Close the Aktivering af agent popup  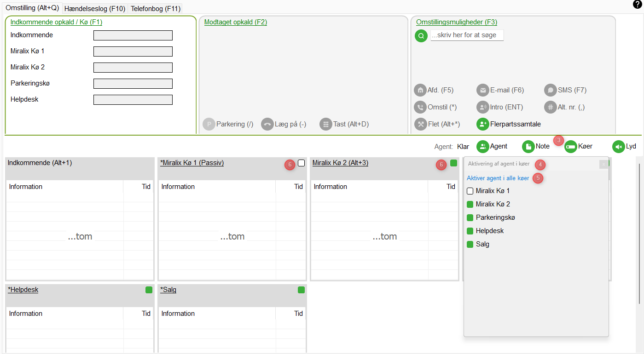pos(603,164)
